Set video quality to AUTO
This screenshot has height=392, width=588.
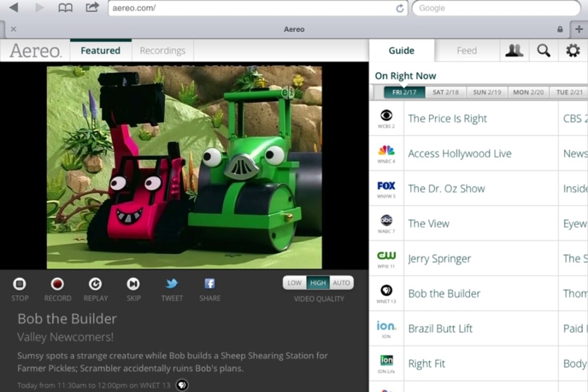[342, 283]
